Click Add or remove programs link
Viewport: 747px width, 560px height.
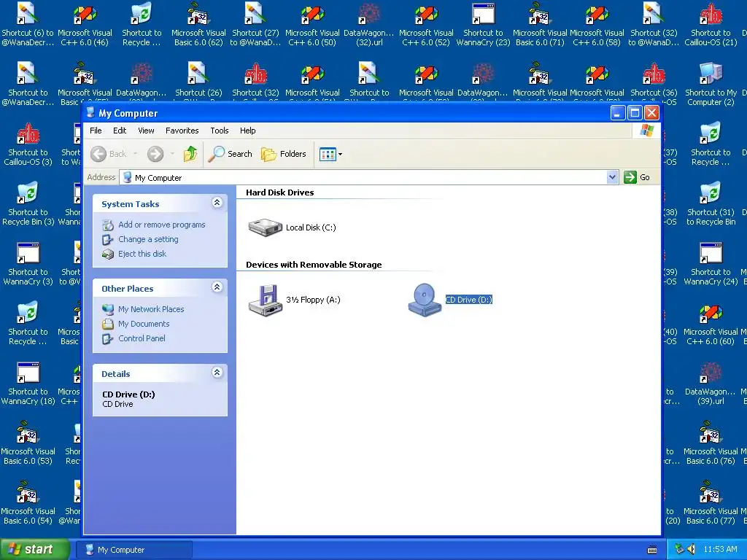point(161,225)
